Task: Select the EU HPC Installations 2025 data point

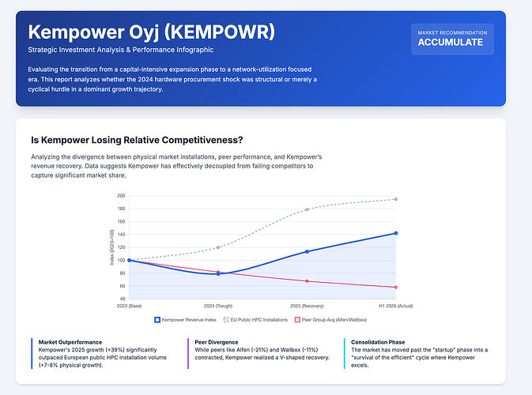Action: tap(307, 209)
